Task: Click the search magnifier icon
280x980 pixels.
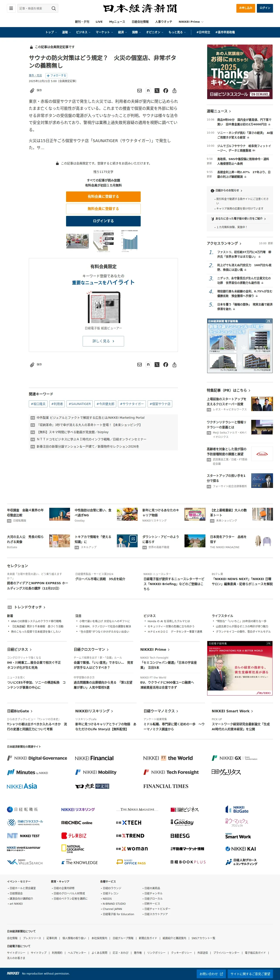Action: coord(54,8)
